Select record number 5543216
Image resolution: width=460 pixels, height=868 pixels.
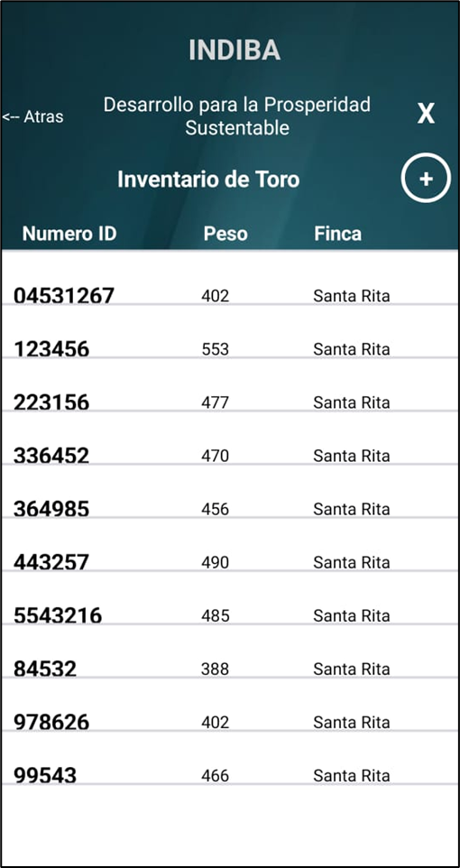coord(230,608)
